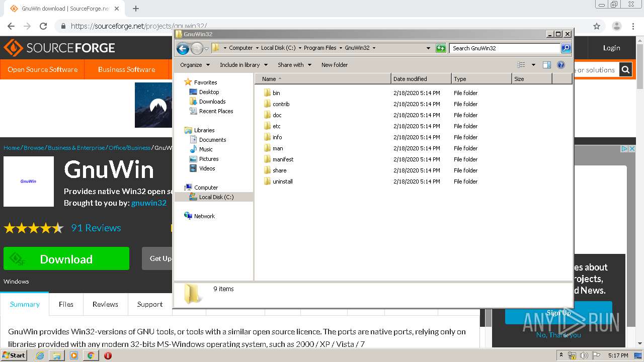Click the search magnifier in Explorer

(x=566, y=48)
